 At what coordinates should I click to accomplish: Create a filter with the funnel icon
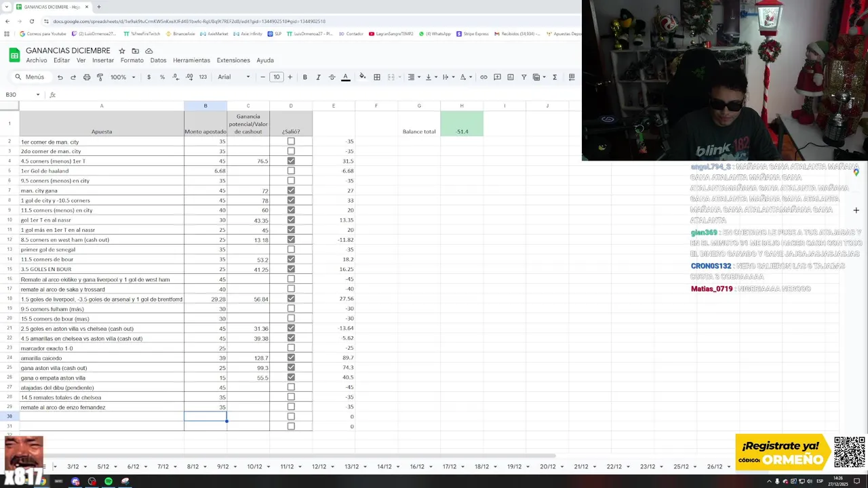(524, 77)
